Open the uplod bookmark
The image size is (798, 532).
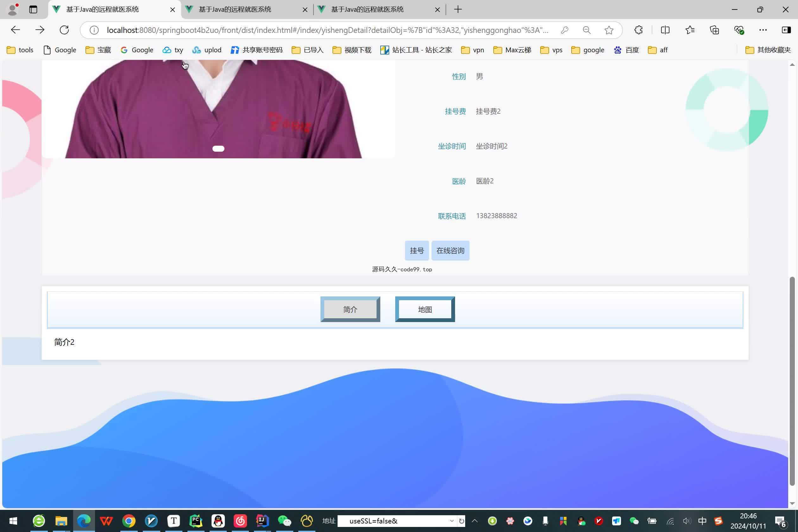tap(206, 50)
